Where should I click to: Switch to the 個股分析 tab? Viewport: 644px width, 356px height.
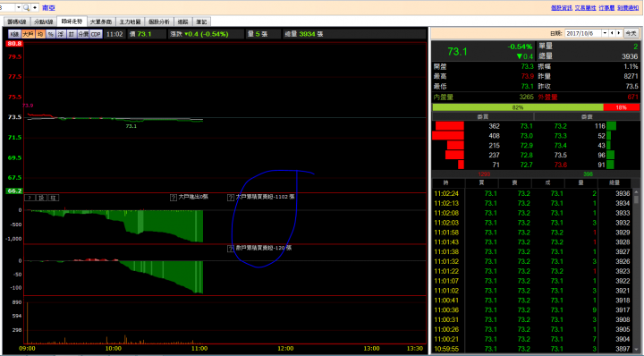pos(159,21)
